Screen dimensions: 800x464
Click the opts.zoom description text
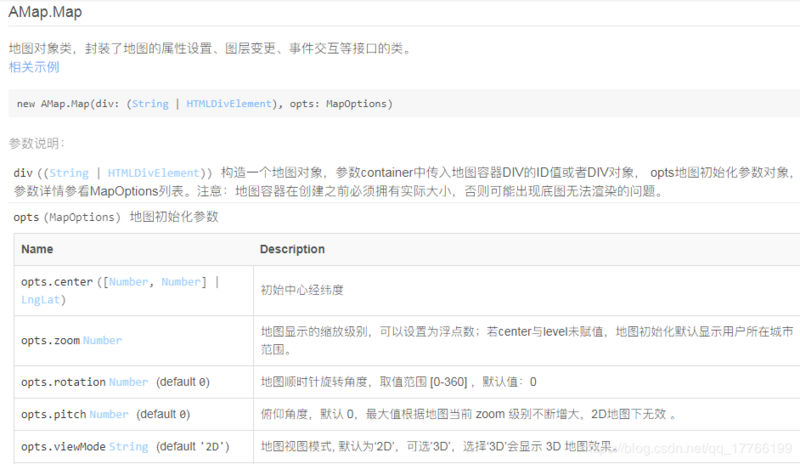click(527, 340)
